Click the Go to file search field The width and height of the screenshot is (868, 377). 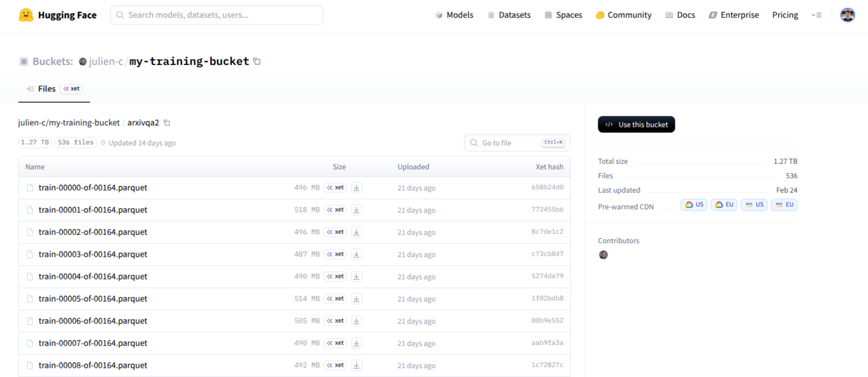tap(509, 143)
